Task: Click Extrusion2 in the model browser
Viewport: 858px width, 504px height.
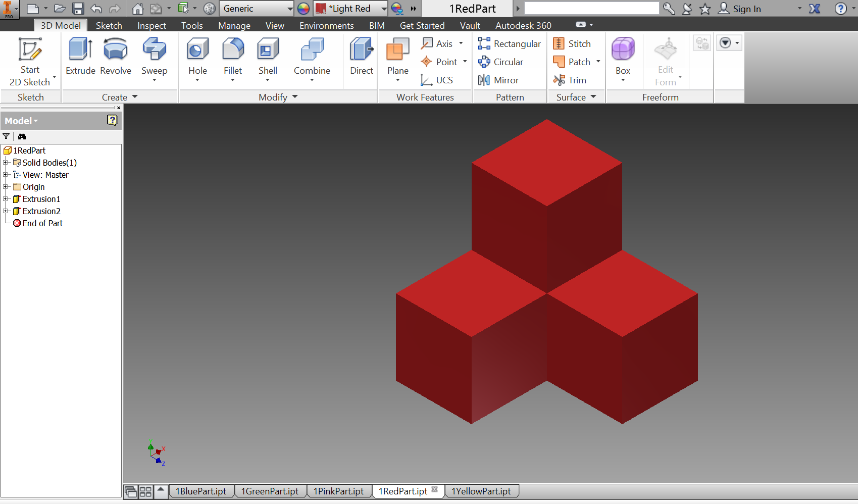Action: point(40,211)
